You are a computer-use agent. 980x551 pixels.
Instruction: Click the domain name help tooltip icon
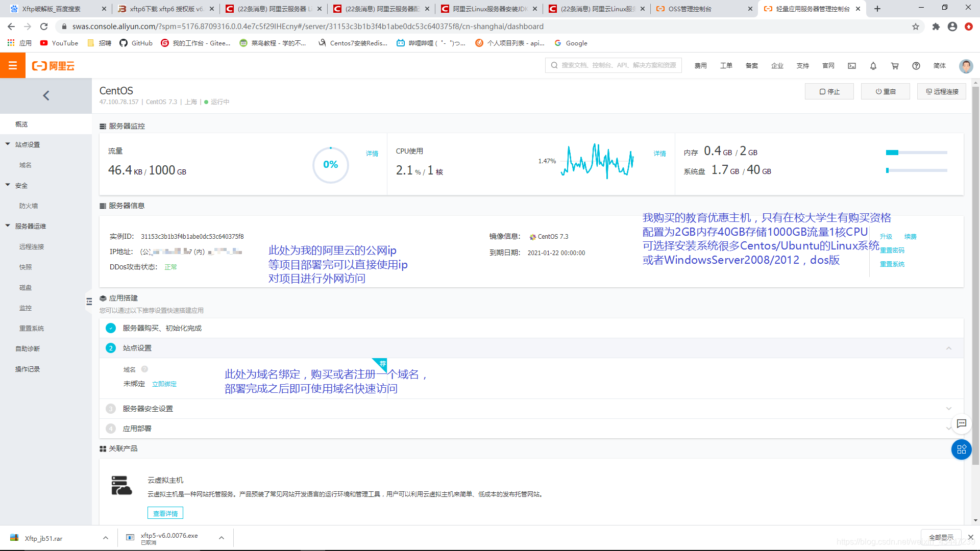(x=144, y=369)
